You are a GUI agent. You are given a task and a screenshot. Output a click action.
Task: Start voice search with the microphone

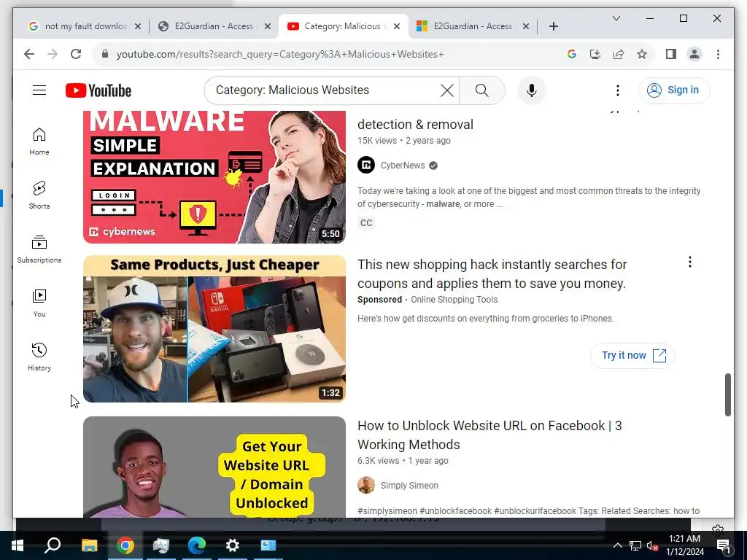[x=531, y=90]
